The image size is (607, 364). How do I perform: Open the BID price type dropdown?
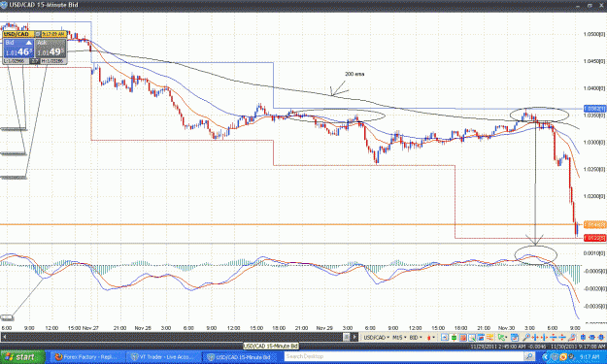[416, 338]
